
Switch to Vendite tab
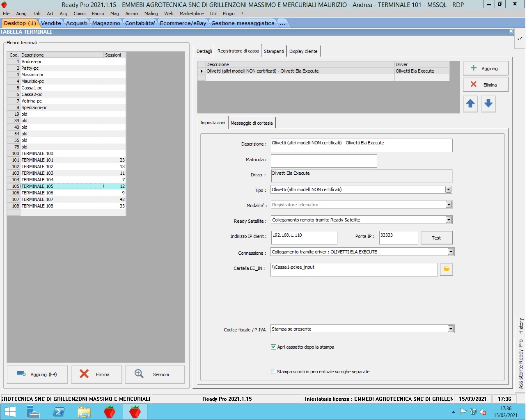[51, 23]
